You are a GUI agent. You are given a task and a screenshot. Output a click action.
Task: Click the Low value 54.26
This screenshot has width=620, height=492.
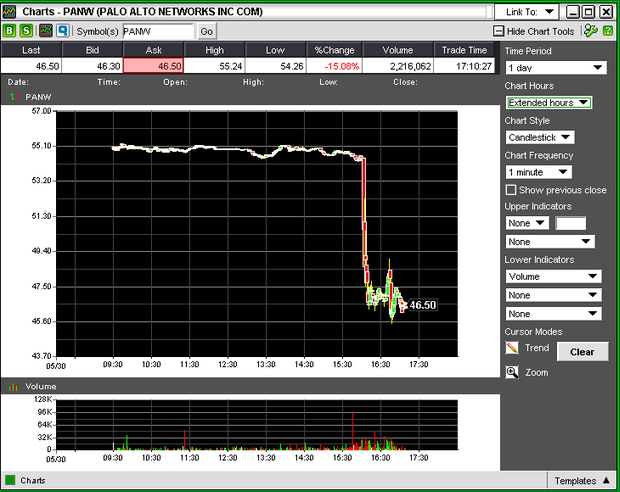pos(275,66)
